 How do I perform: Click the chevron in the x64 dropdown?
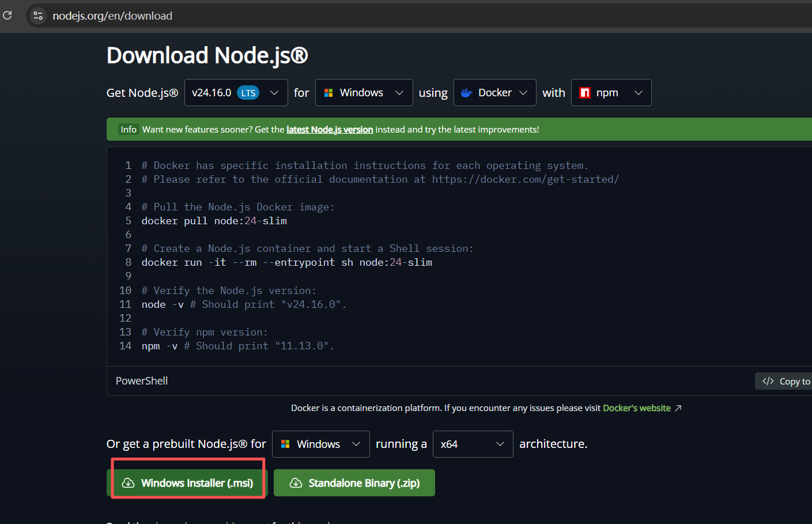pos(500,444)
